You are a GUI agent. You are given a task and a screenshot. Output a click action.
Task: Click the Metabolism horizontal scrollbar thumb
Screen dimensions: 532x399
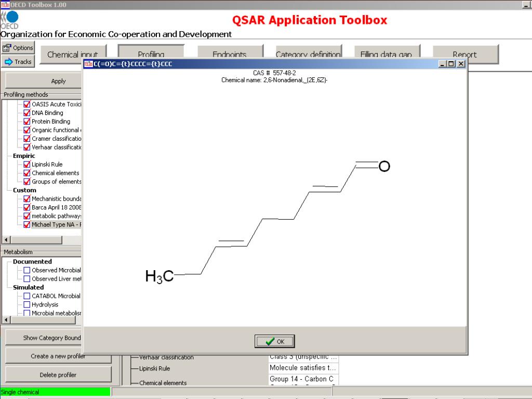[x=43, y=320]
